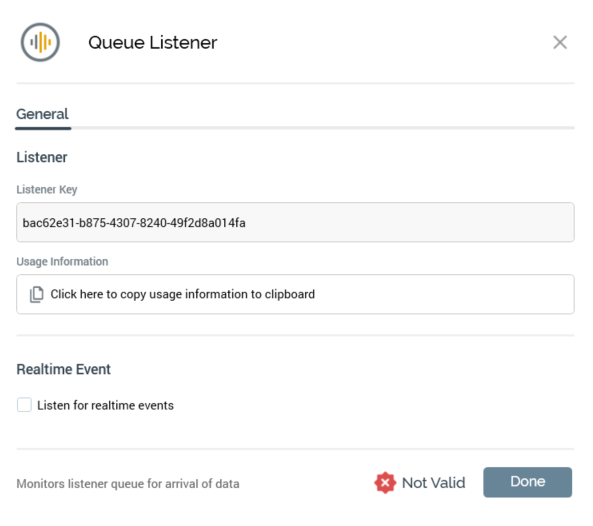Screen dimensions: 593x526
Task: Focus the Listener Key input field
Action: [x=295, y=222]
